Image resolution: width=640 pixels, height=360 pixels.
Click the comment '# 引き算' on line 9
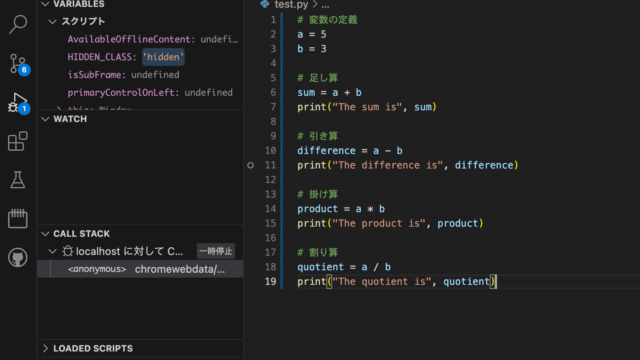pos(318,136)
